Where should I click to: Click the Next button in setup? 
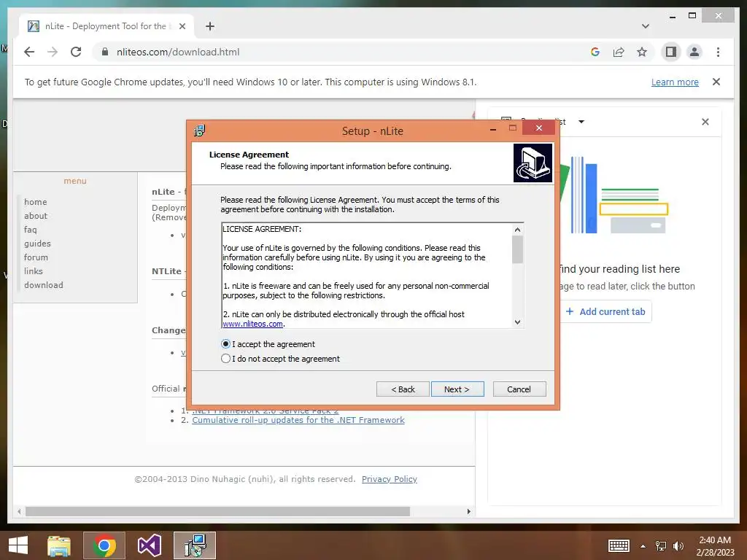click(457, 389)
